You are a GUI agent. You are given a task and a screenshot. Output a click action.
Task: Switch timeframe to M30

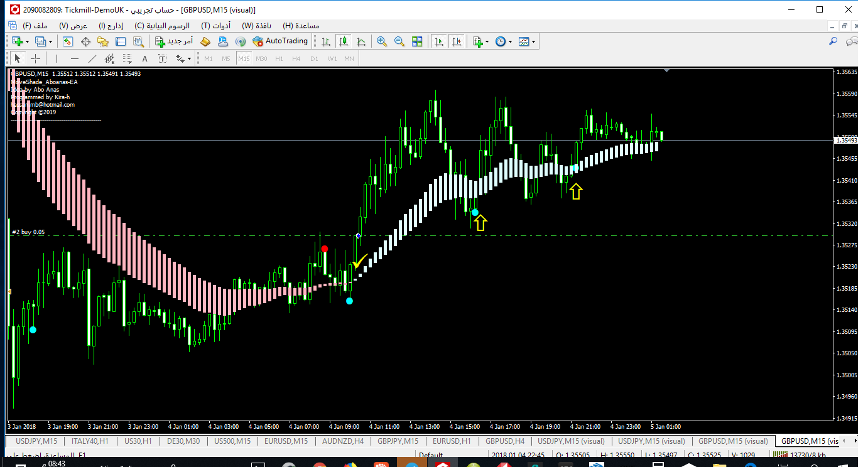[x=261, y=58]
